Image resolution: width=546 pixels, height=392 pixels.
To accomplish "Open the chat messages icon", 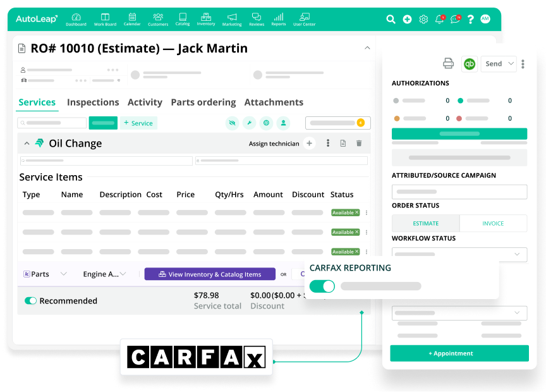I will (456, 19).
